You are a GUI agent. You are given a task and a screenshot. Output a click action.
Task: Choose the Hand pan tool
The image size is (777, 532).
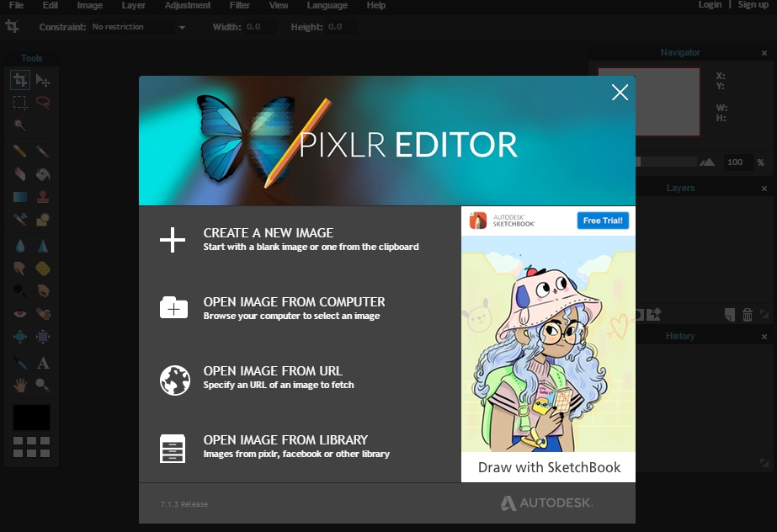pyautogui.click(x=20, y=385)
